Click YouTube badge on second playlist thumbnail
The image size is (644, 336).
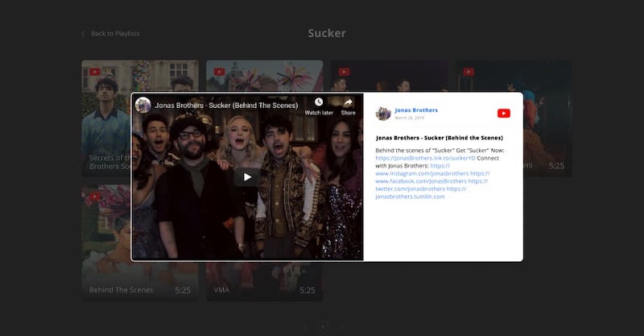coord(220,72)
